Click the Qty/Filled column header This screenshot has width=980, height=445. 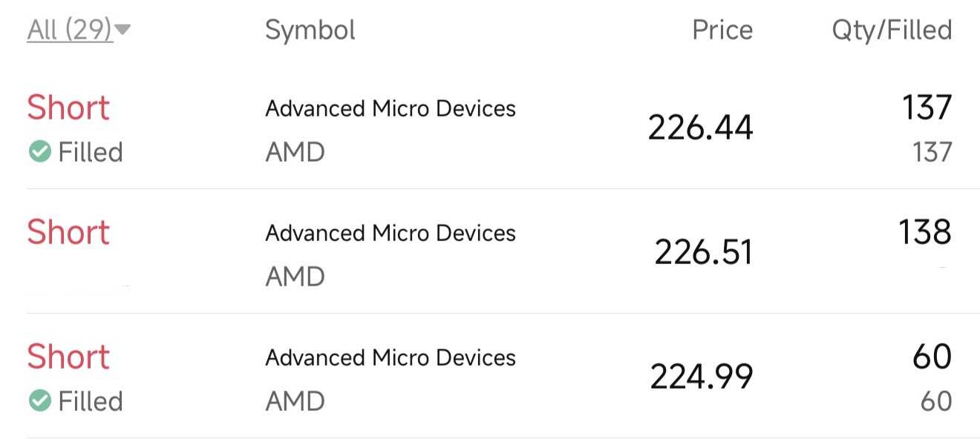(x=892, y=30)
